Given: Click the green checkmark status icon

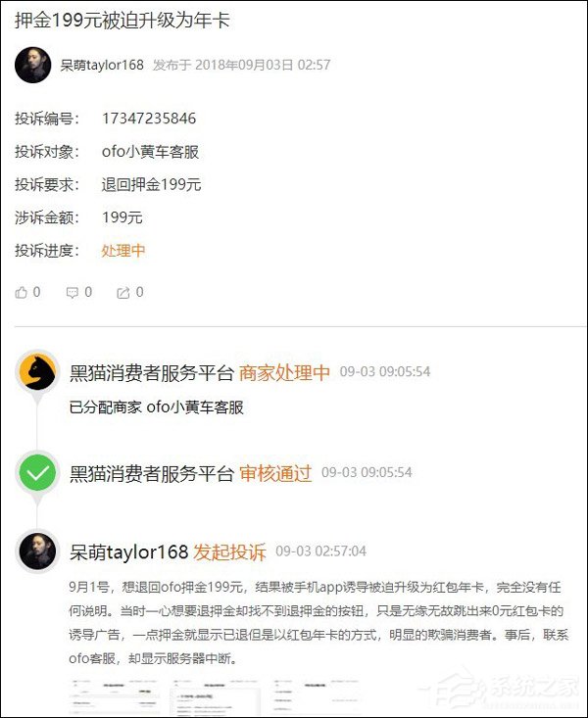Looking at the screenshot, I should click(37, 472).
